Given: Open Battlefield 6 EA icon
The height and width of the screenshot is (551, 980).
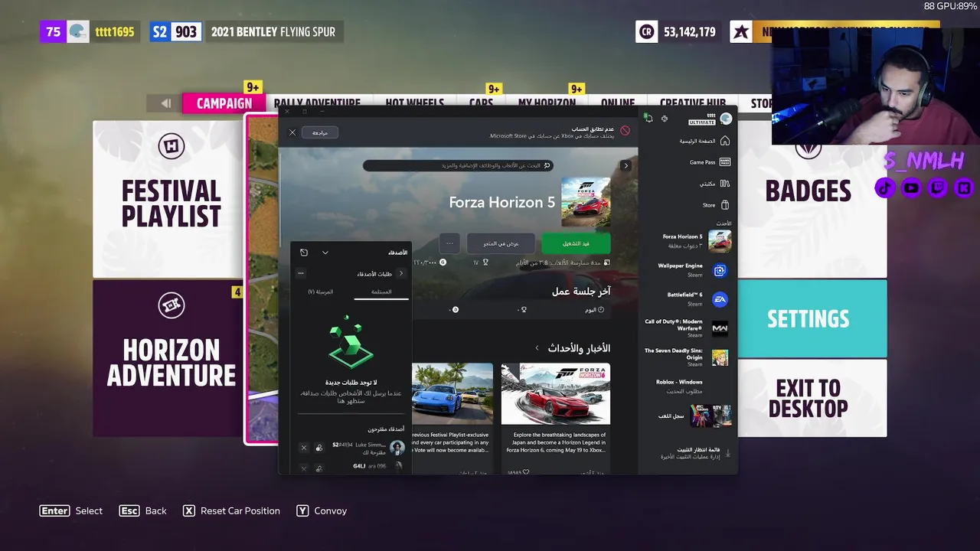Looking at the screenshot, I should pos(720,299).
